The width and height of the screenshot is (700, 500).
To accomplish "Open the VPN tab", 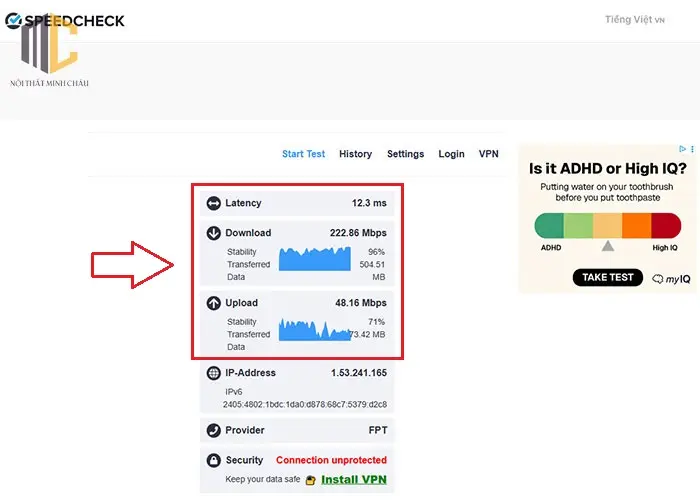I will coord(488,154).
